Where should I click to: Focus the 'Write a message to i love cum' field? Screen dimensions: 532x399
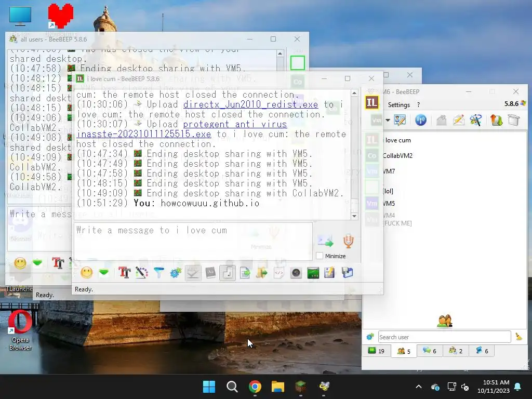click(x=193, y=241)
